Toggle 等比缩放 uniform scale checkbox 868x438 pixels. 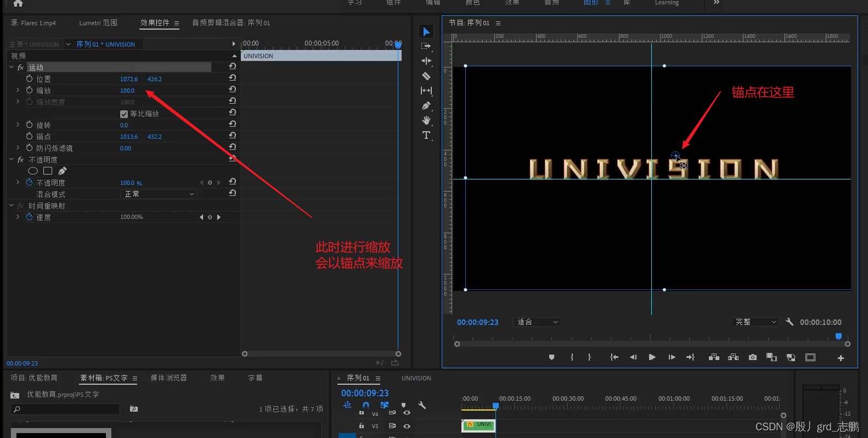tap(124, 114)
